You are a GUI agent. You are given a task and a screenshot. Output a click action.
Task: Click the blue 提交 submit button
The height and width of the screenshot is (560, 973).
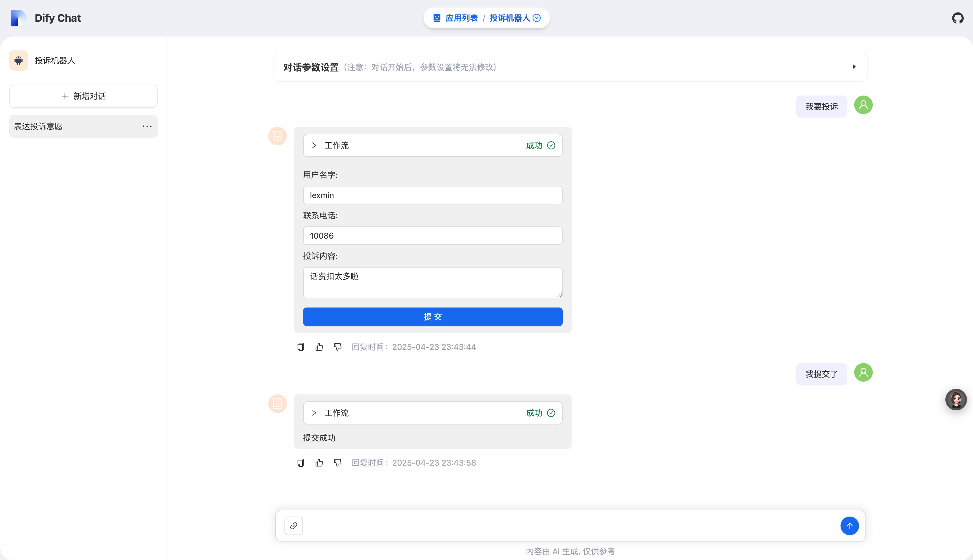coord(432,316)
